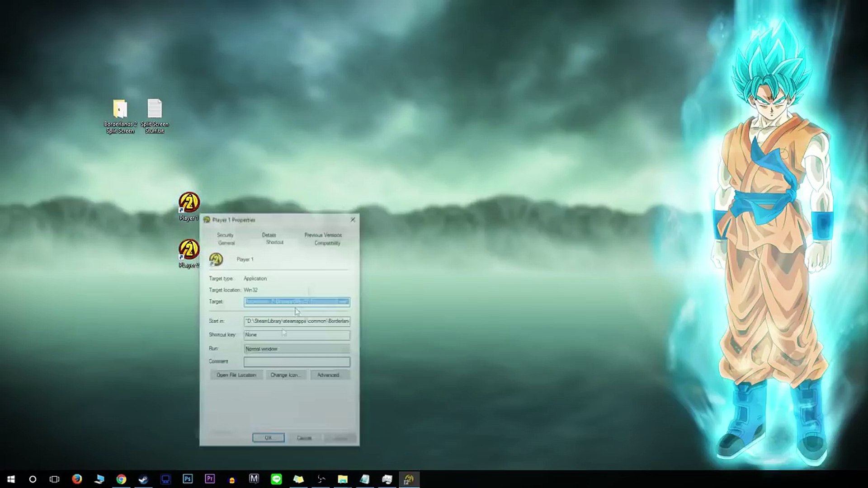Click the Change Icon button
The width and height of the screenshot is (868, 488).
[285, 375]
